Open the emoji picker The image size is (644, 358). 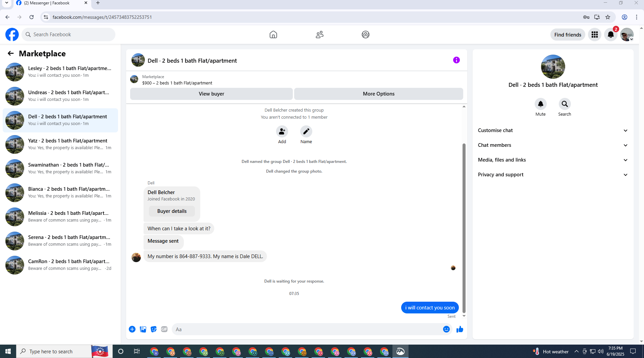tap(446, 329)
